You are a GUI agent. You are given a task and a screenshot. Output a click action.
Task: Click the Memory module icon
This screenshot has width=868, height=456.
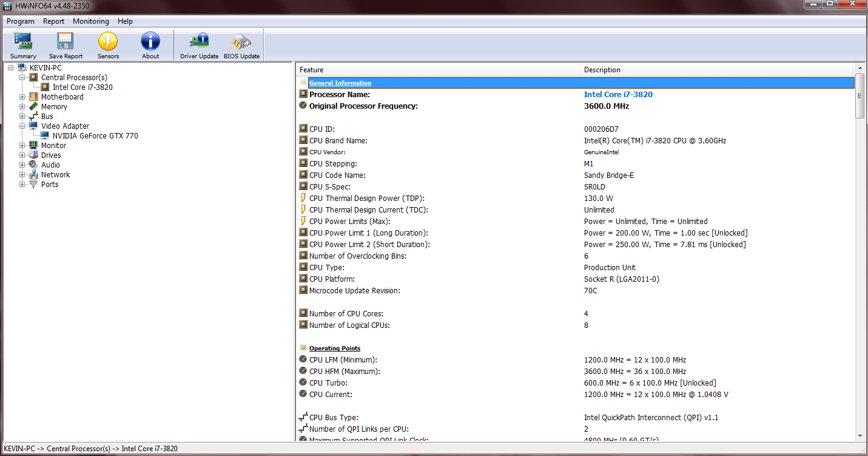[33, 106]
